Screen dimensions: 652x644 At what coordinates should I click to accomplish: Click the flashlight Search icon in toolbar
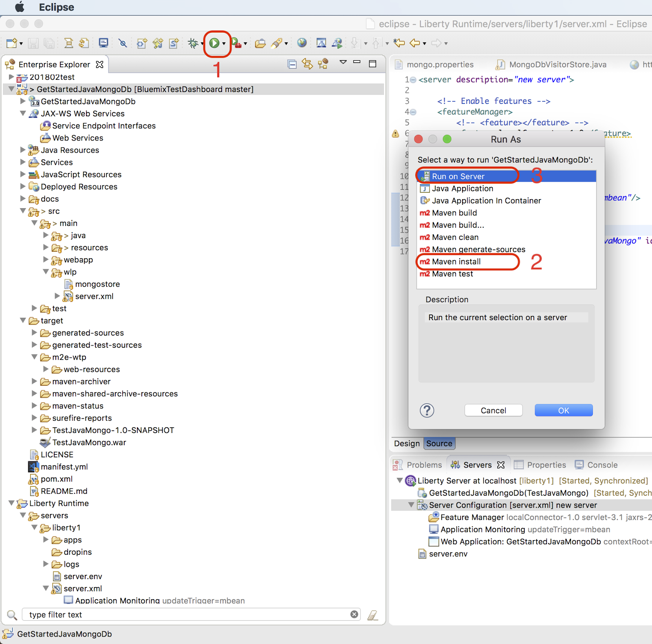277,43
